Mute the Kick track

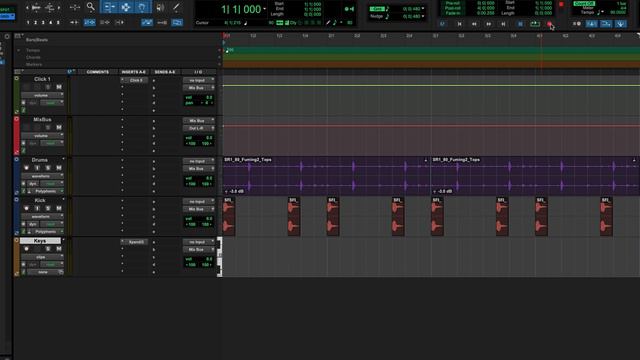point(59,208)
